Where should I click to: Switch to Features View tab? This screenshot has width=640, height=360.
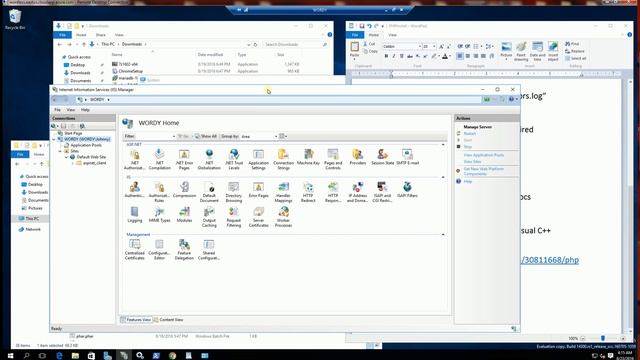tap(136, 320)
